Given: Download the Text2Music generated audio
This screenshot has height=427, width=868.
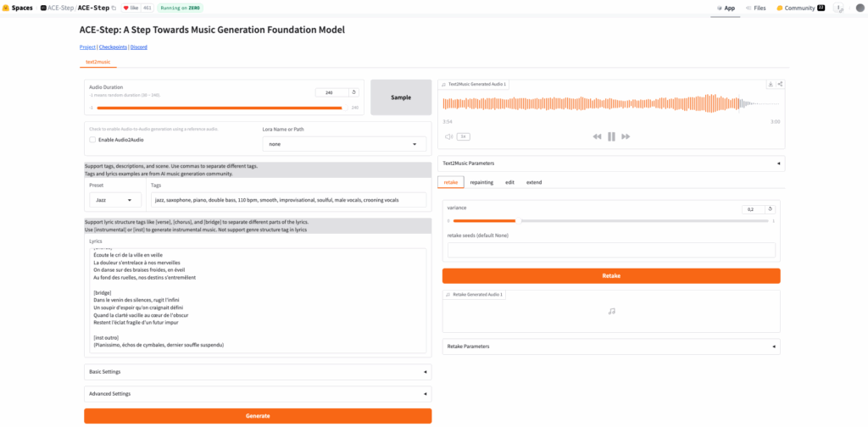Looking at the screenshot, I should pyautogui.click(x=771, y=84).
